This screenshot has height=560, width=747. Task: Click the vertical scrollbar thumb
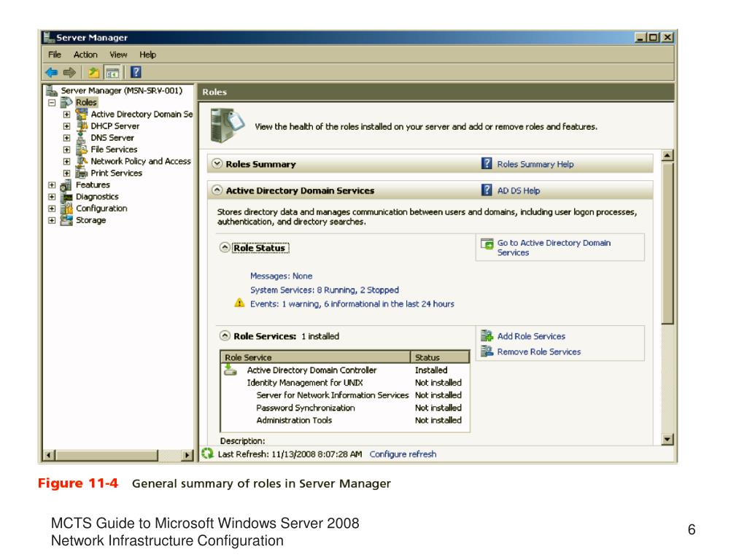point(667,244)
